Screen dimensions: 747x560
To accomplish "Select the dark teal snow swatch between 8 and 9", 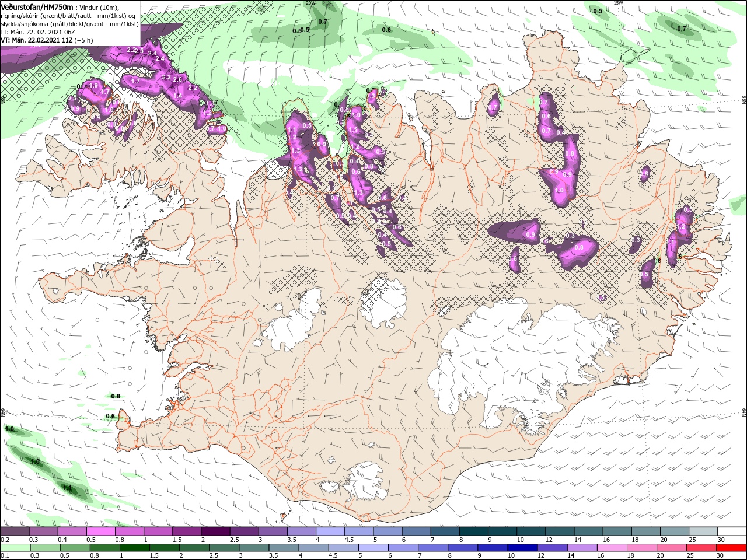I will coord(474,531).
